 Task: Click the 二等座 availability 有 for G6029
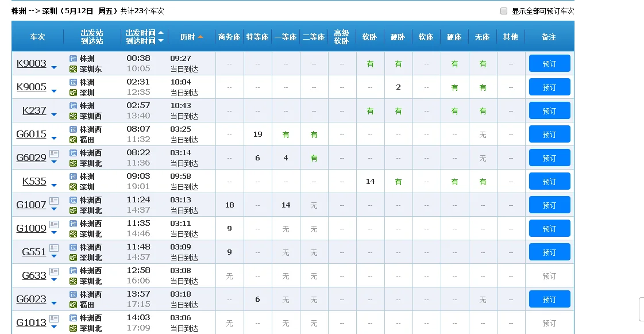314,158
